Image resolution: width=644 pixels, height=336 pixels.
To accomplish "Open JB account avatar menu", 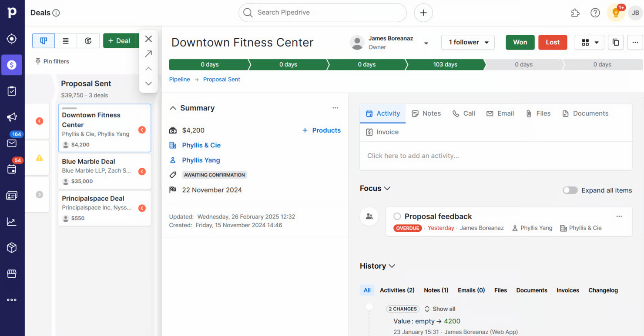I will (635, 13).
